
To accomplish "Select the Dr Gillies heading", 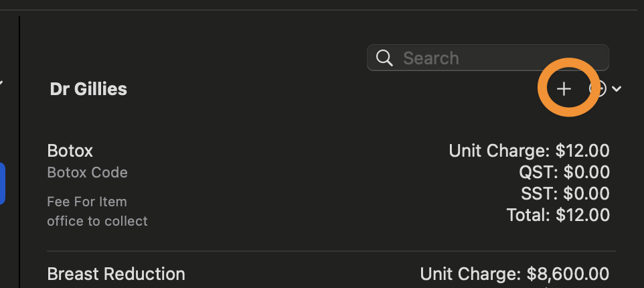I will pyautogui.click(x=88, y=89).
